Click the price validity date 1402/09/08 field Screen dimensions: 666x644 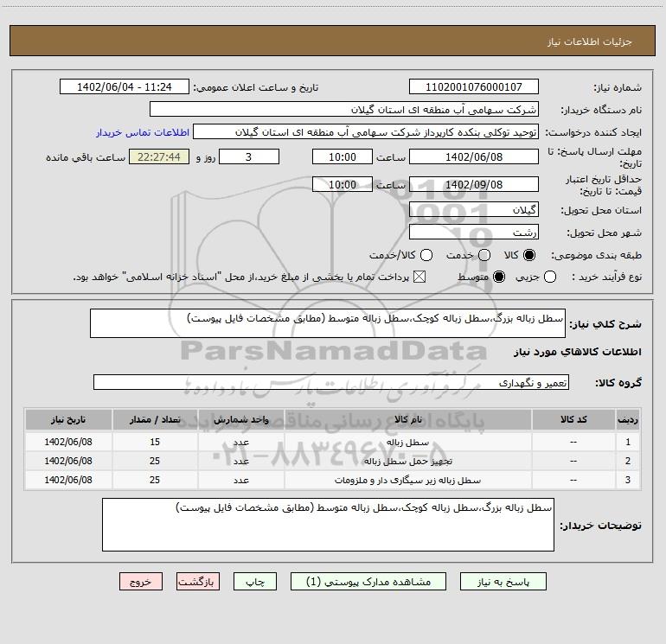point(474,185)
